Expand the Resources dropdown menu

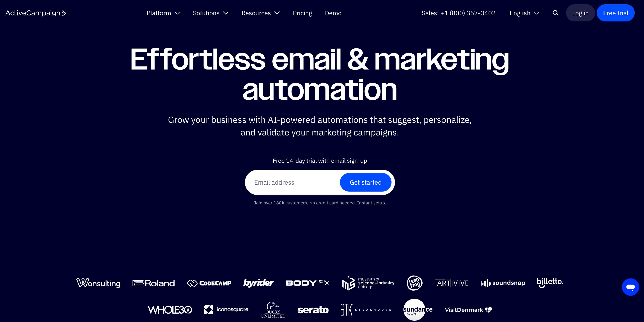(261, 13)
